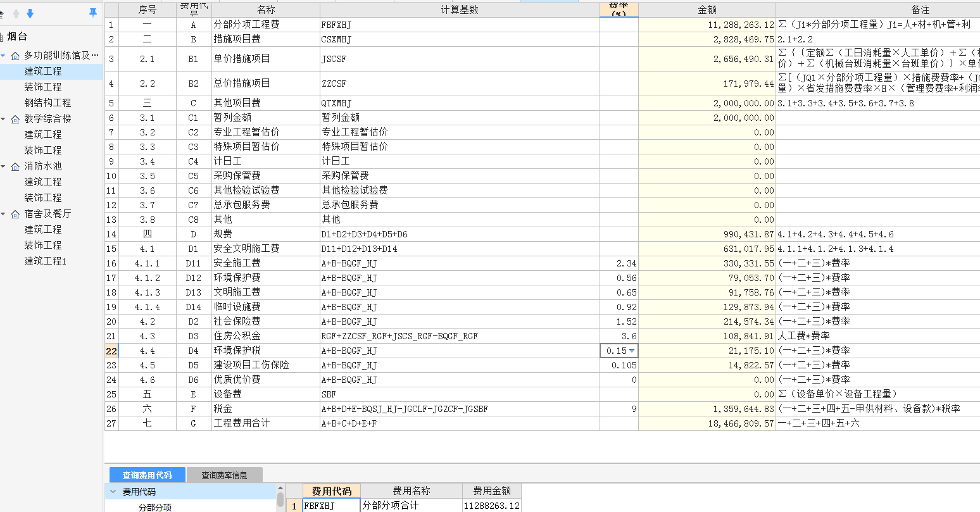Click the FBFXHJ cell in the lower table

pyautogui.click(x=332, y=506)
